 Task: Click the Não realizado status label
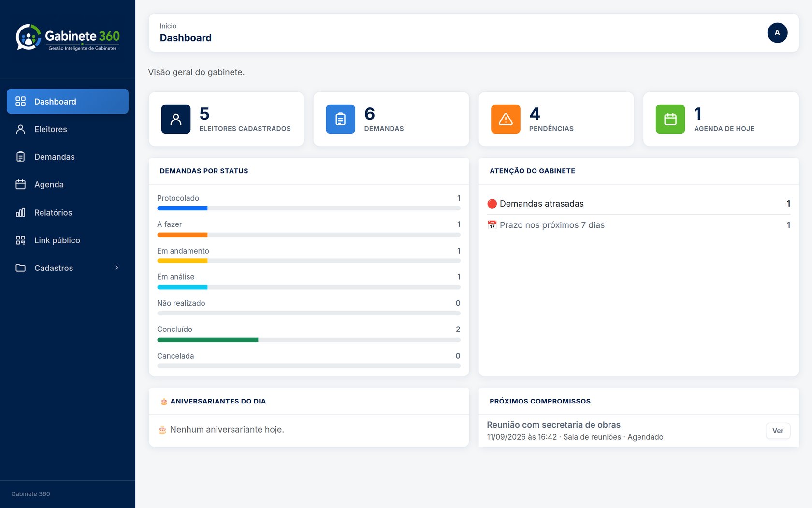point(181,303)
